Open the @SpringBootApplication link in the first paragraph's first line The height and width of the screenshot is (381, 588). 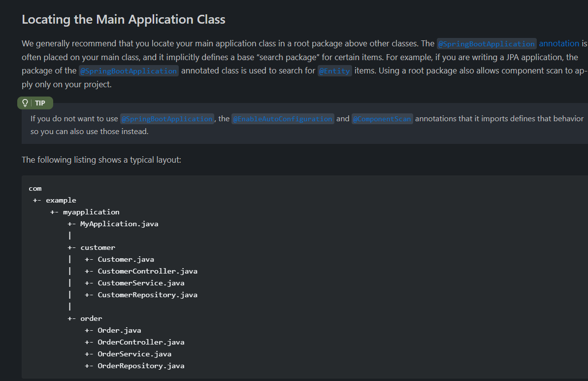[x=487, y=44]
